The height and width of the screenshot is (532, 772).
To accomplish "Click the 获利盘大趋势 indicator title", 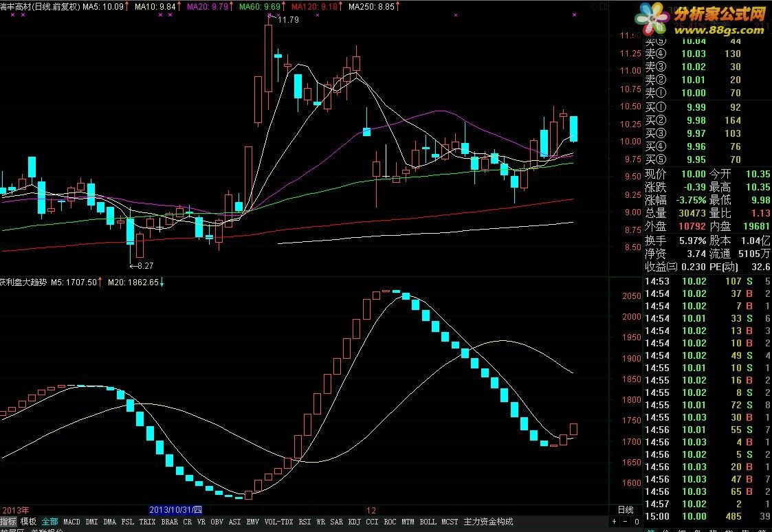I will (x=23, y=282).
